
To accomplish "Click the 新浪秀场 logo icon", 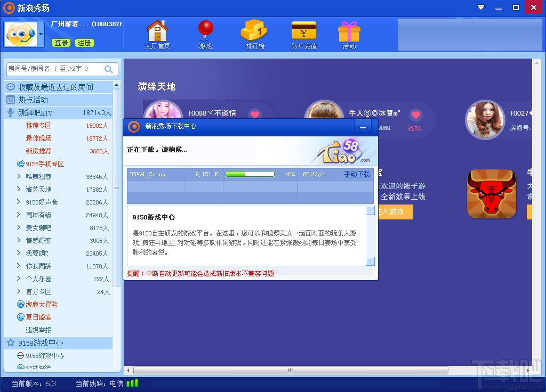I will tap(9, 7).
